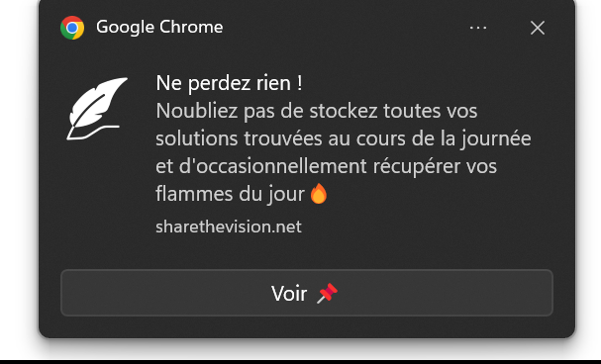The height and width of the screenshot is (364, 601).
Task: Dismiss the notification with the X
Action: click(538, 28)
